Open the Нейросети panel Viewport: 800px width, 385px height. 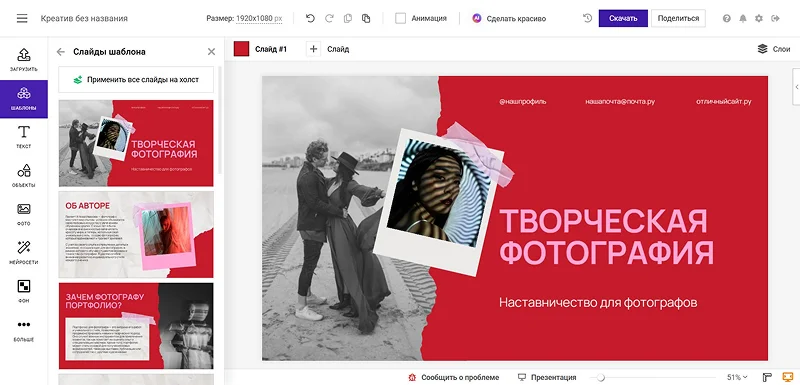point(24,253)
